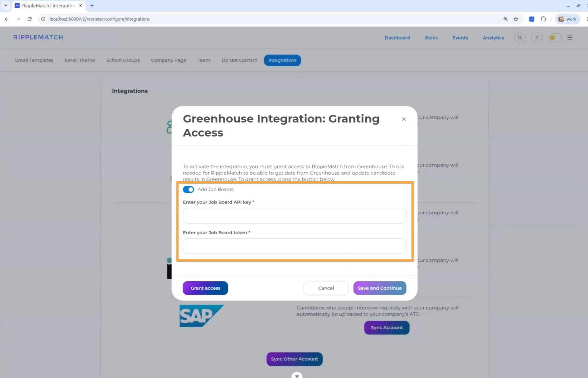The height and width of the screenshot is (378, 588).
Task: Open the browser Extensions puzzle icon
Action: tap(543, 19)
